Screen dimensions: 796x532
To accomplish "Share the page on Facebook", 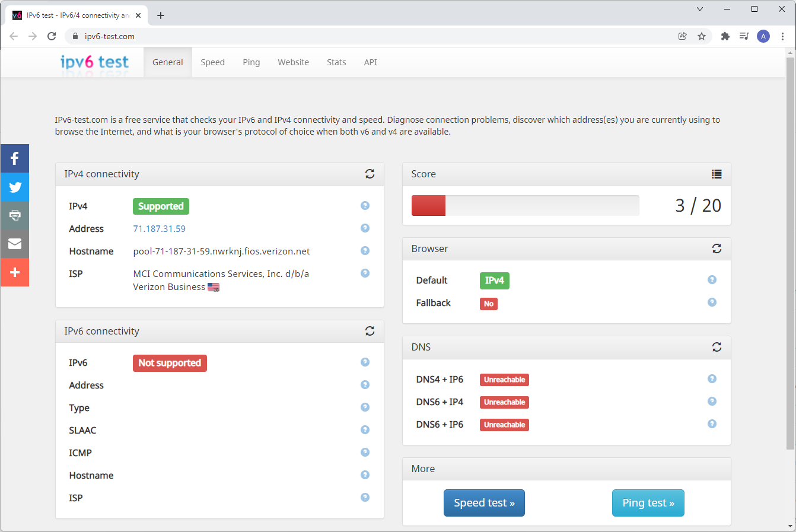I will pyautogui.click(x=14, y=158).
